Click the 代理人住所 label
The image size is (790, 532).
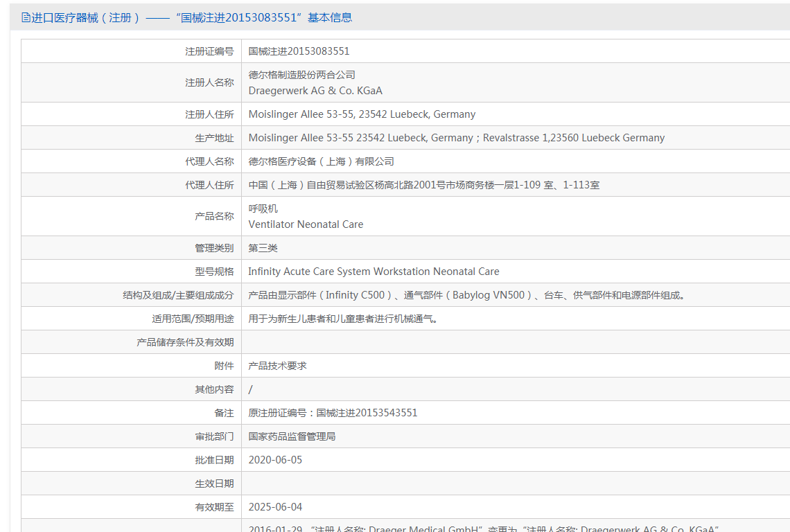pos(209,186)
